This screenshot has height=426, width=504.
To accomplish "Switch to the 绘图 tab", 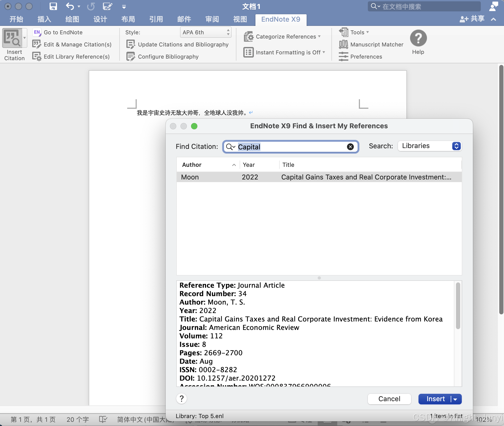I will click(72, 19).
